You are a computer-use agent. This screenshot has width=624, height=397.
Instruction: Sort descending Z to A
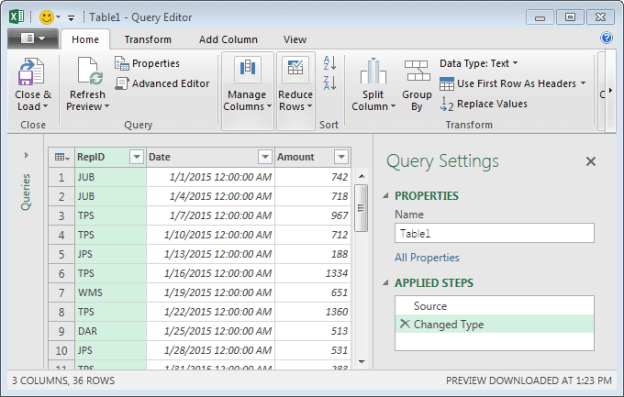330,83
